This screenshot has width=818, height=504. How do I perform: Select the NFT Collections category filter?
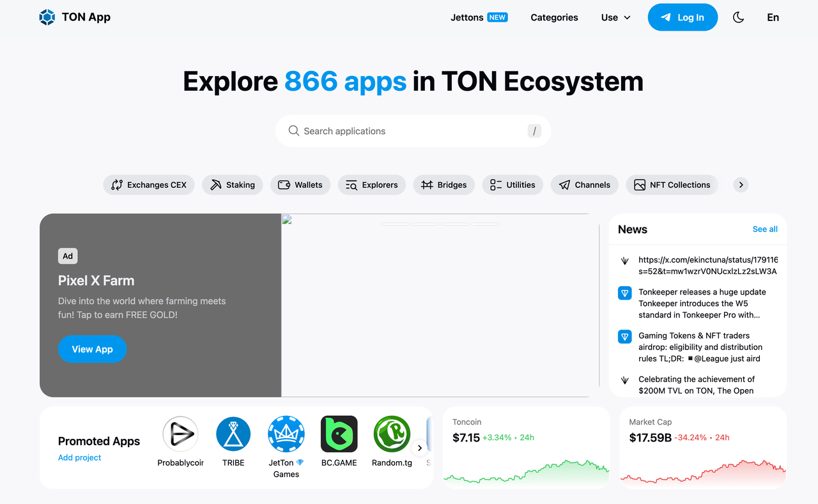[672, 185]
